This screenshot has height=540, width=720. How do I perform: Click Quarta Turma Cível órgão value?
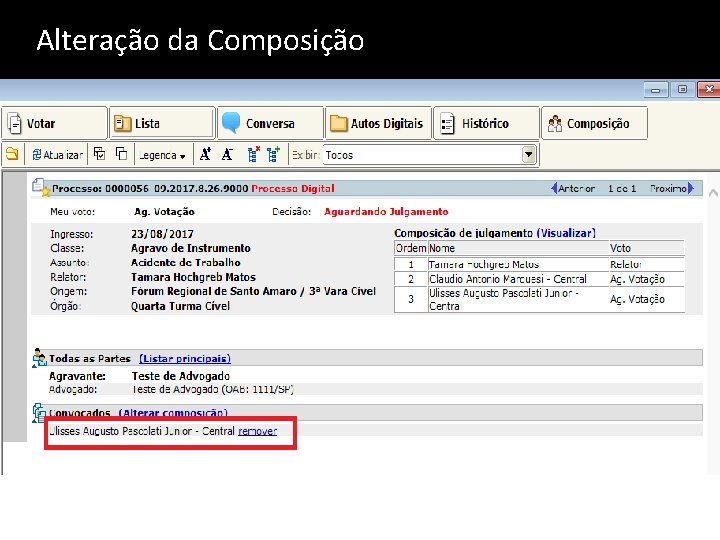[180, 306]
